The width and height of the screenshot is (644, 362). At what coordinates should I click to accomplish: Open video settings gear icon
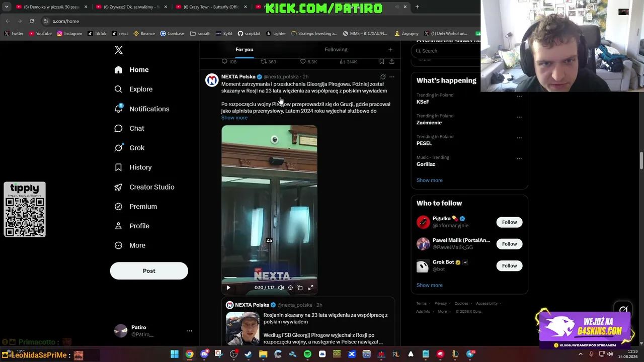click(x=290, y=288)
